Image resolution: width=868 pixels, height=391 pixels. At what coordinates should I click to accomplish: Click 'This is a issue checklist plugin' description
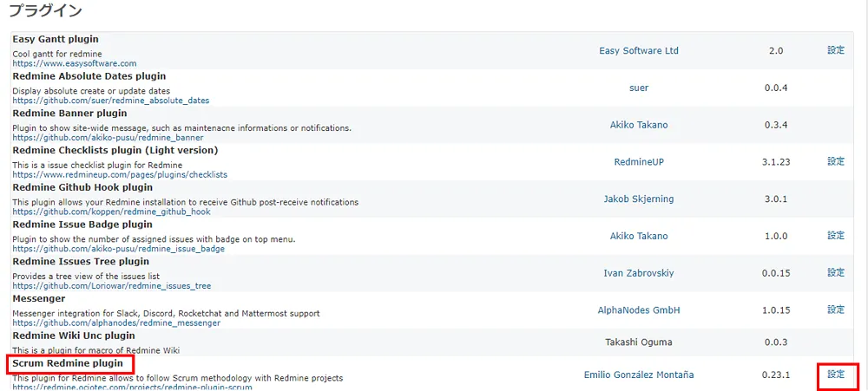97,166
